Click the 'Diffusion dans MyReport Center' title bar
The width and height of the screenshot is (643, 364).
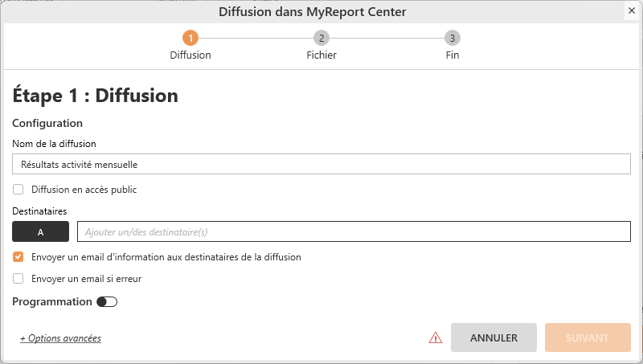312,11
